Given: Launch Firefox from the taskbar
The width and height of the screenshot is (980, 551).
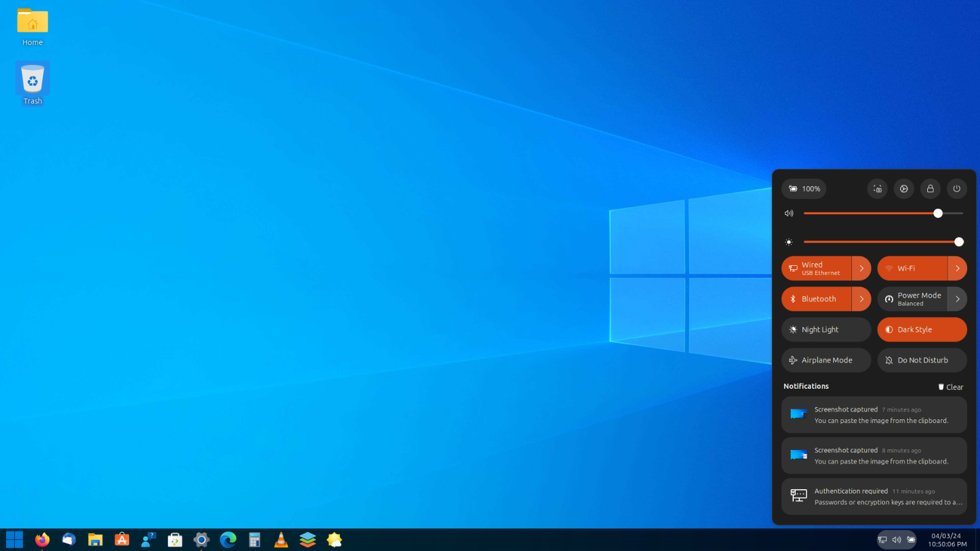Looking at the screenshot, I should point(42,539).
